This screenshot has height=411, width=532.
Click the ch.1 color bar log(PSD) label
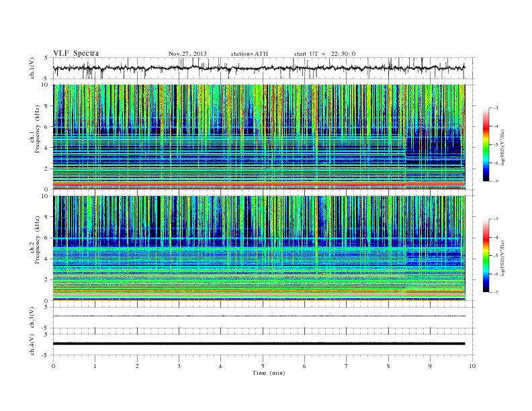tap(502, 148)
